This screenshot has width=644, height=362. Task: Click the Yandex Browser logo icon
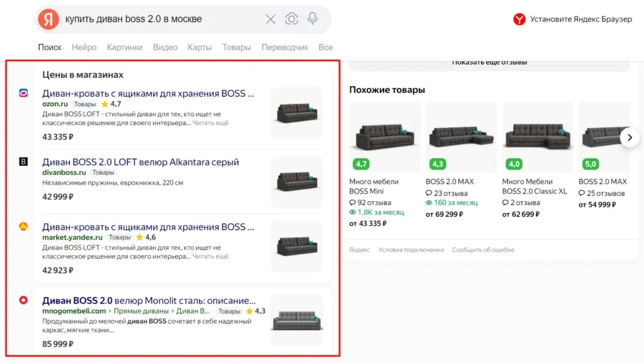click(x=519, y=19)
